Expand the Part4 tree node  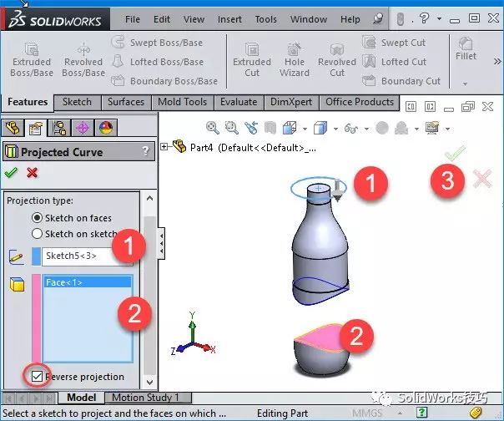pyautogui.click(x=164, y=147)
